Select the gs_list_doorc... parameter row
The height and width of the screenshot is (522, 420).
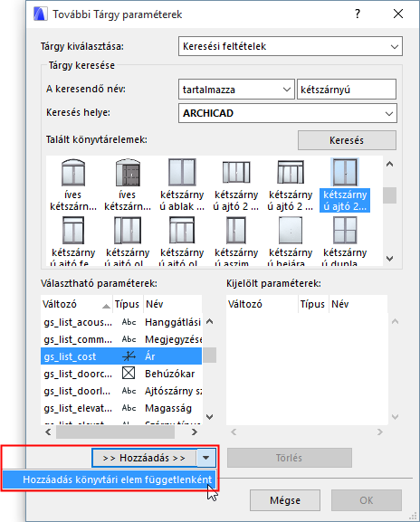tap(121, 374)
